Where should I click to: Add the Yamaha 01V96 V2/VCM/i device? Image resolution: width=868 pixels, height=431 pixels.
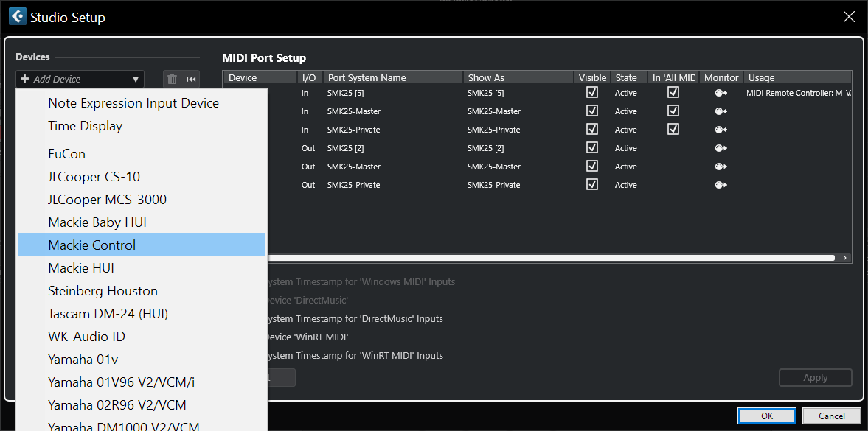coord(142,382)
